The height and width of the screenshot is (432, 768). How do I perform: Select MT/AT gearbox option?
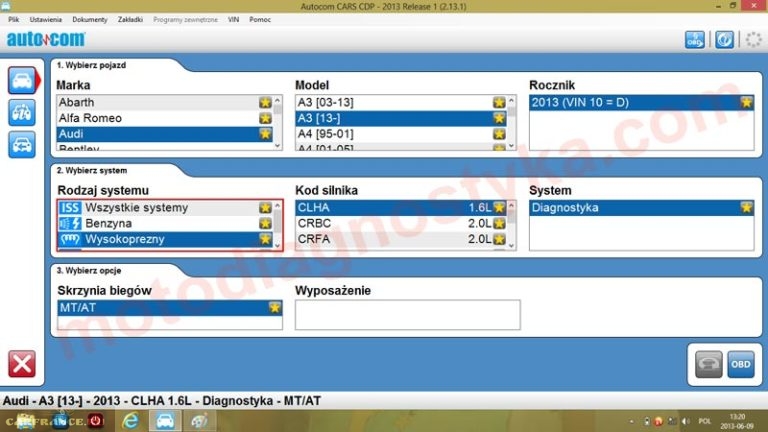point(170,308)
